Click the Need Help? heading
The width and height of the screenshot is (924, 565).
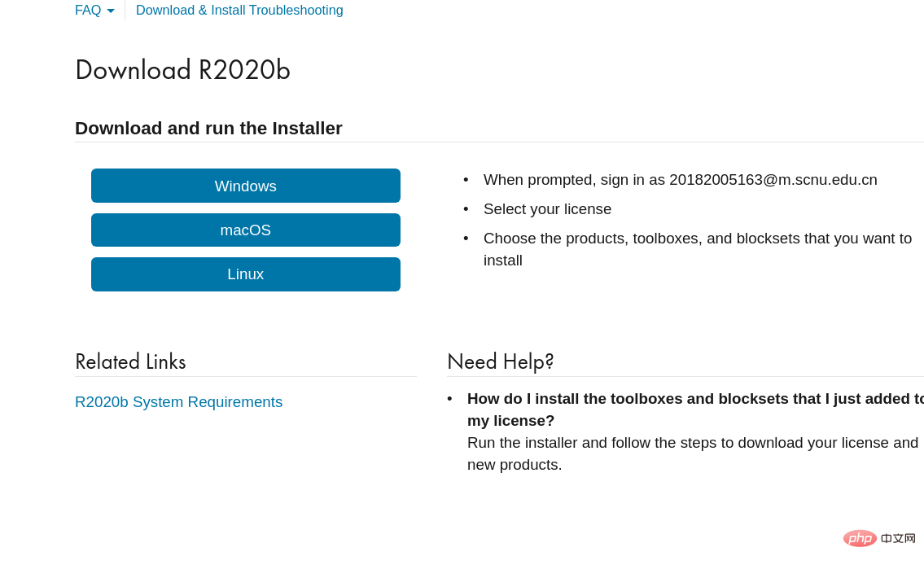pyautogui.click(x=500, y=362)
